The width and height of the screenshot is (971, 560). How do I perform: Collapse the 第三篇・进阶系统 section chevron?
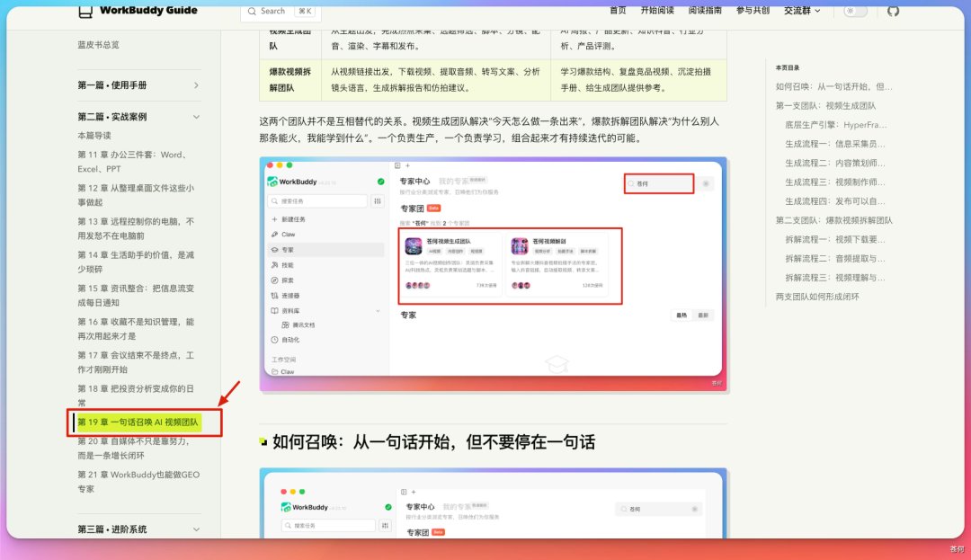click(196, 529)
